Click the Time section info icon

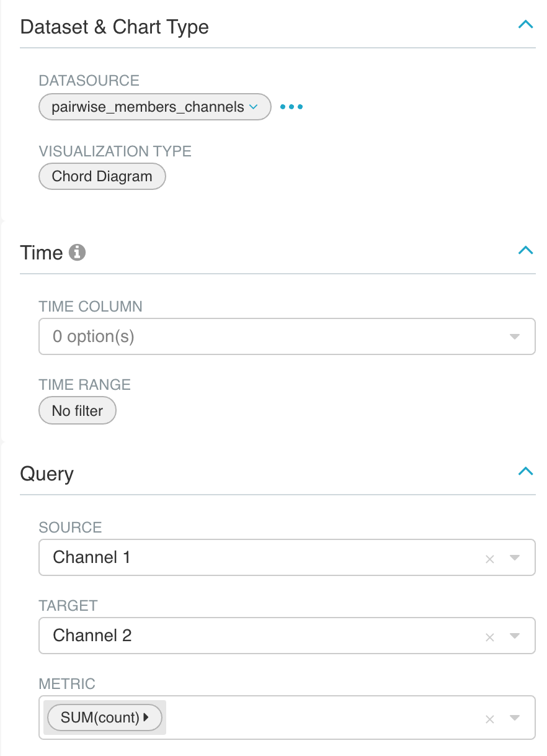pyautogui.click(x=78, y=253)
